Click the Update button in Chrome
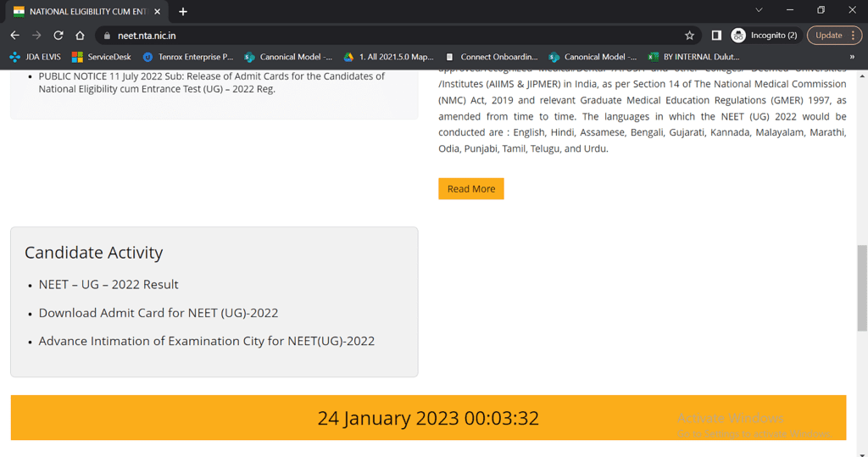Viewport: 868px width, 457px height. [828, 36]
